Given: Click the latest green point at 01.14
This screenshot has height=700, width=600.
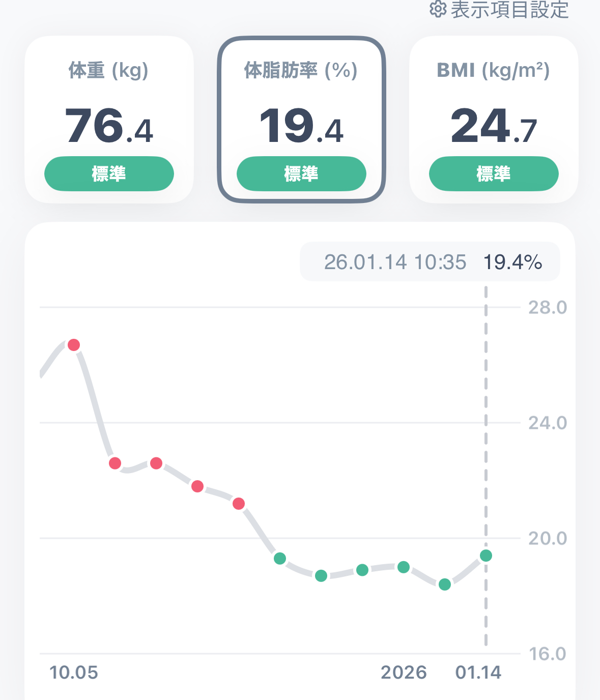Looking at the screenshot, I should (486, 556).
